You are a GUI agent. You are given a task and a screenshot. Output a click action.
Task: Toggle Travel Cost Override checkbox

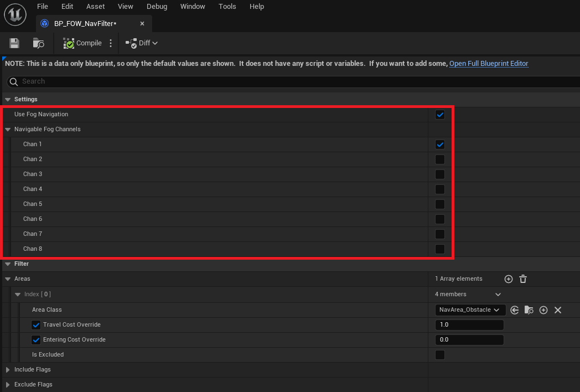pyautogui.click(x=36, y=325)
